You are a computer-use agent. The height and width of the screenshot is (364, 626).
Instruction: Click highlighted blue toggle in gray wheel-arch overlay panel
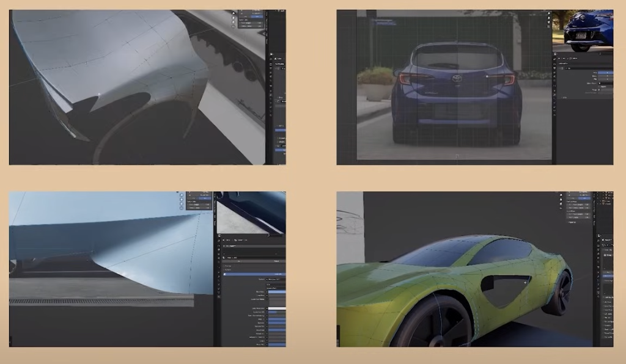257,16
